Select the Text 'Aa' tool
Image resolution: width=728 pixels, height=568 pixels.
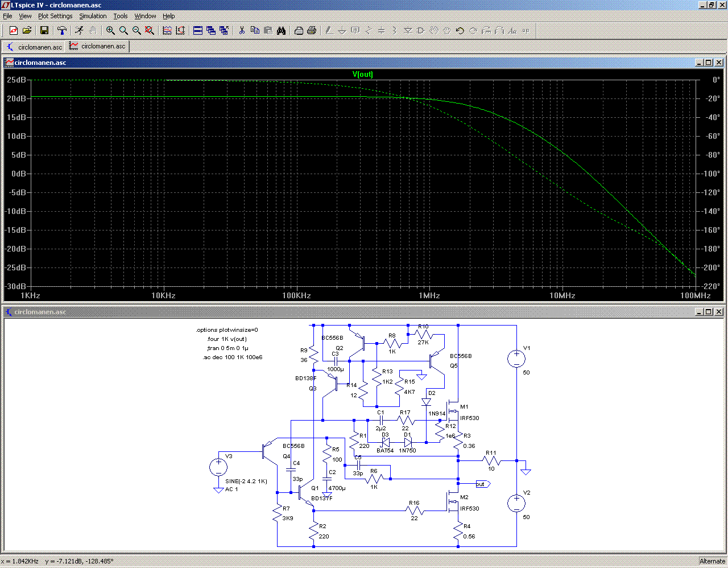pyautogui.click(x=512, y=31)
